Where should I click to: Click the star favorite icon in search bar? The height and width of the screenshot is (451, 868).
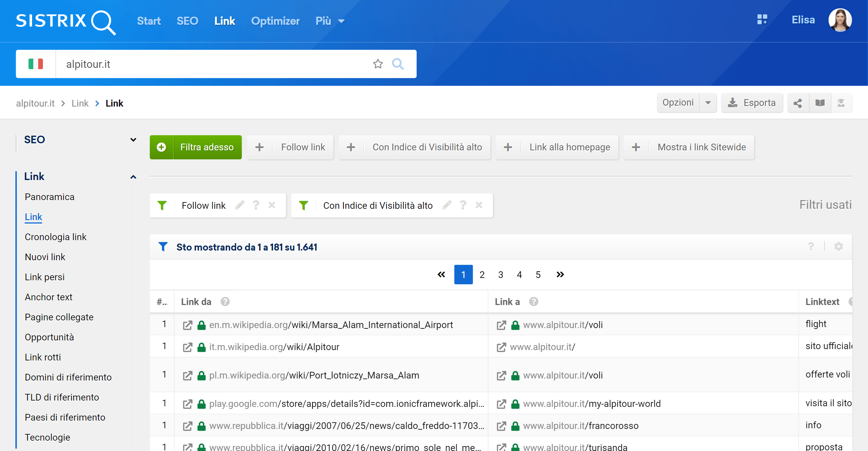pos(378,64)
